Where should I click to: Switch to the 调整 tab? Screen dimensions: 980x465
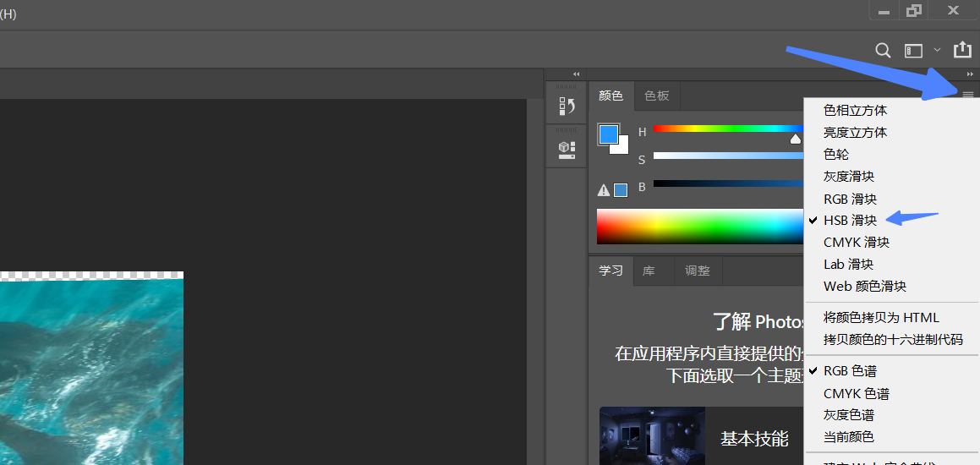pos(698,271)
